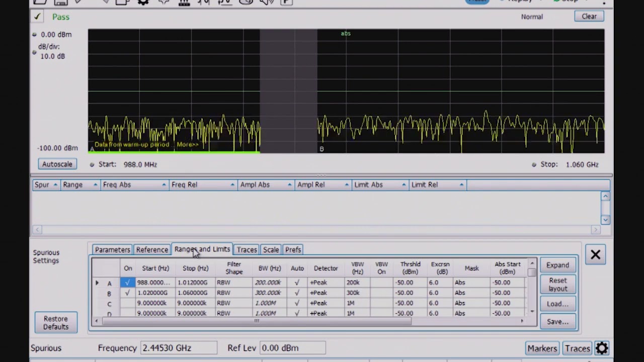Click the Frequency 2.44530 GHz field
This screenshot has height=362, width=644.
tap(179, 348)
